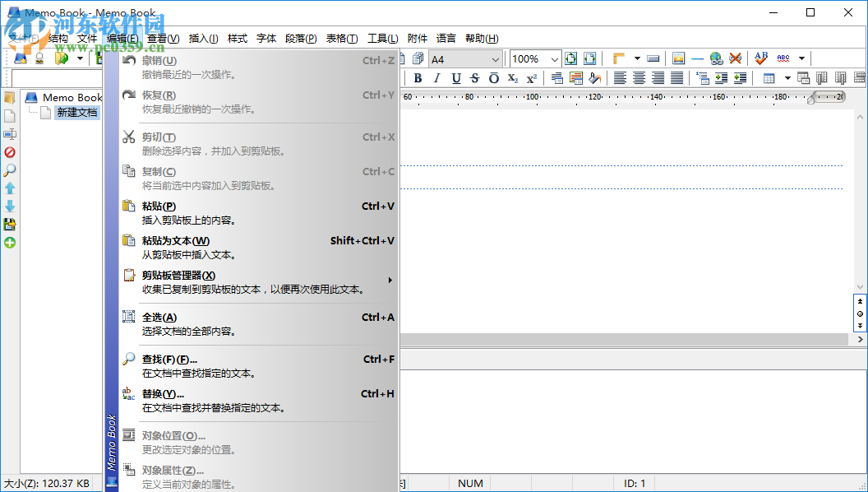Image resolution: width=868 pixels, height=492 pixels.
Task: Insert an image into the document
Action: pos(676,58)
